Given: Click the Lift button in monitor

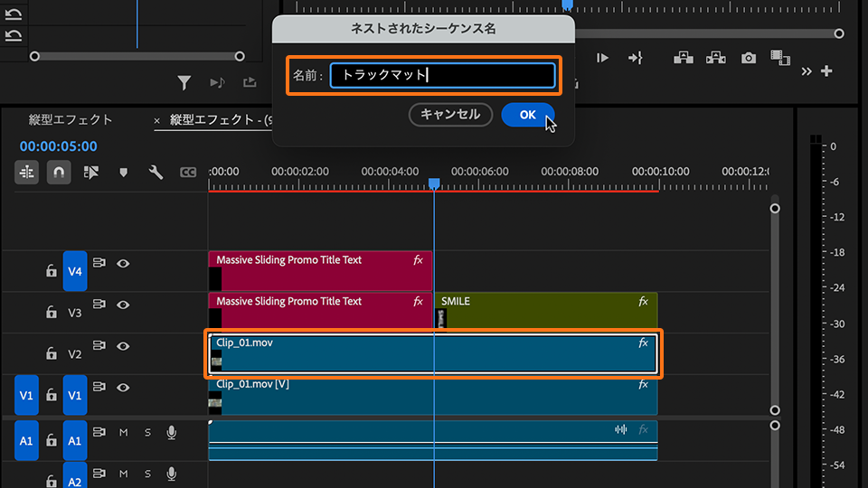Looking at the screenshot, I should click(684, 58).
